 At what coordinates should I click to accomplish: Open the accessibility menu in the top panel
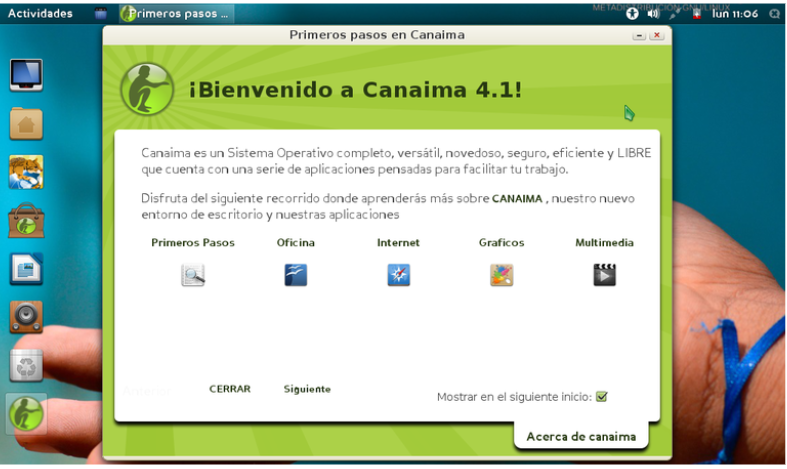point(632,14)
